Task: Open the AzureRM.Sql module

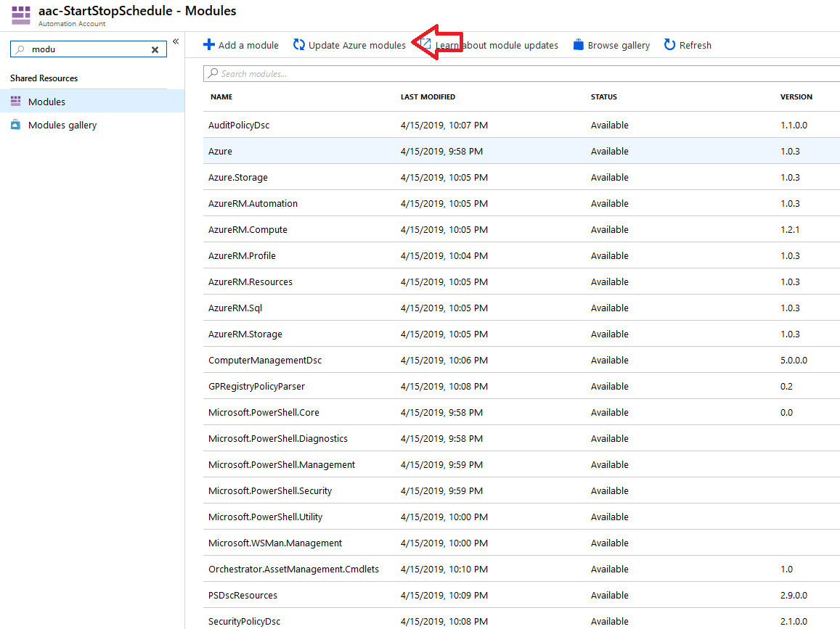Action: coord(235,308)
